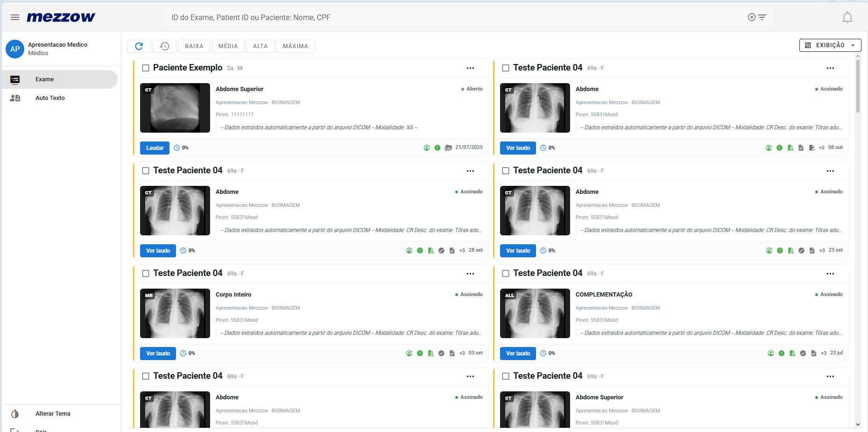Click the Laudar button on Paciente Exemplo
This screenshot has width=868, height=432.
[x=155, y=148]
